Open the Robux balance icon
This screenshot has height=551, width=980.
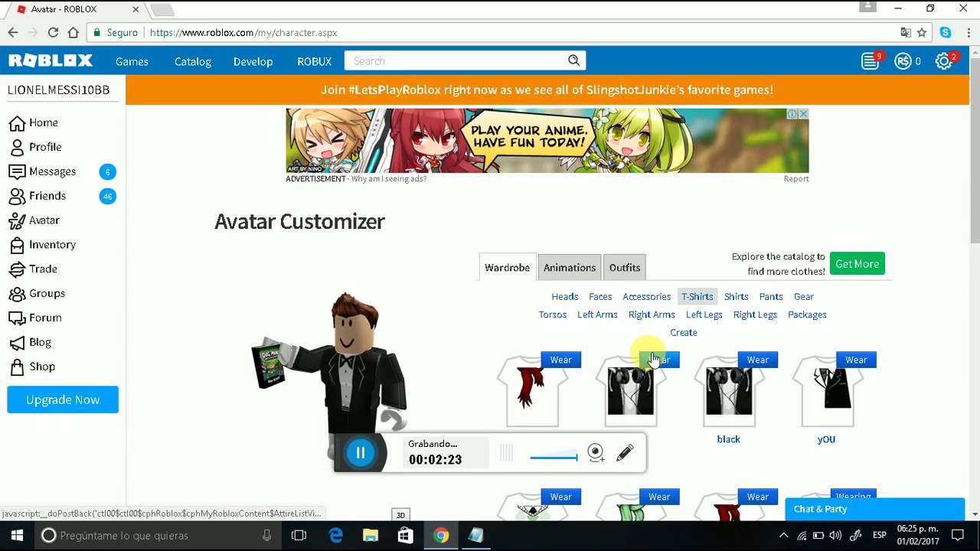point(903,61)
